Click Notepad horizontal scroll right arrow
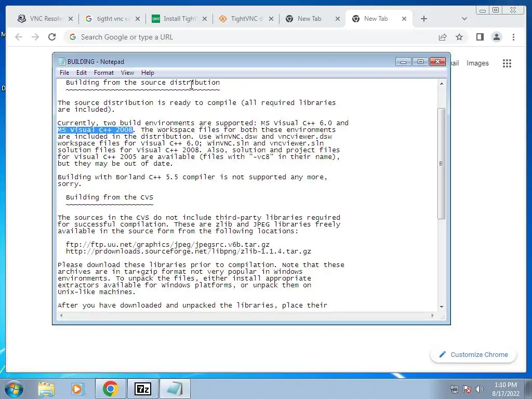Viewport: 532px width, 399px height. tap(432, 315)
